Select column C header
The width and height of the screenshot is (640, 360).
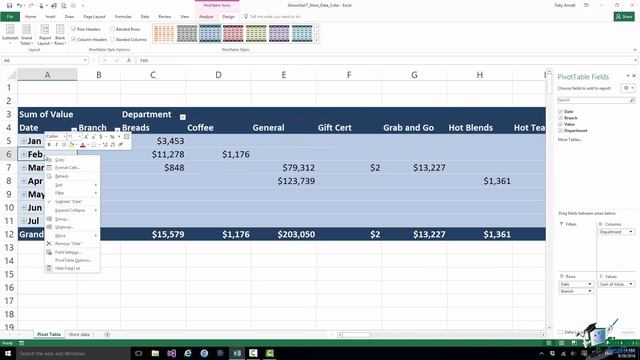point(153,75)
